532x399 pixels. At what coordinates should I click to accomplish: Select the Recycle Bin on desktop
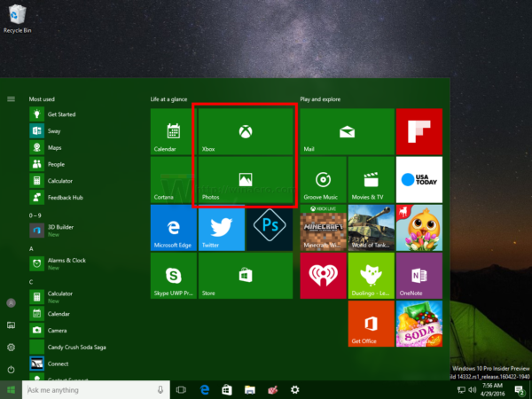click(x=17, y=19)
